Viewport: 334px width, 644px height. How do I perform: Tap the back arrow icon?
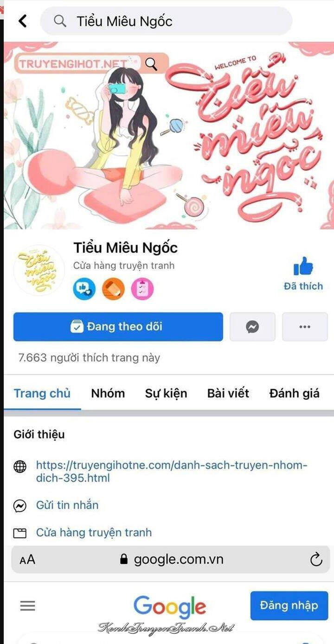(x=22, y=21)
